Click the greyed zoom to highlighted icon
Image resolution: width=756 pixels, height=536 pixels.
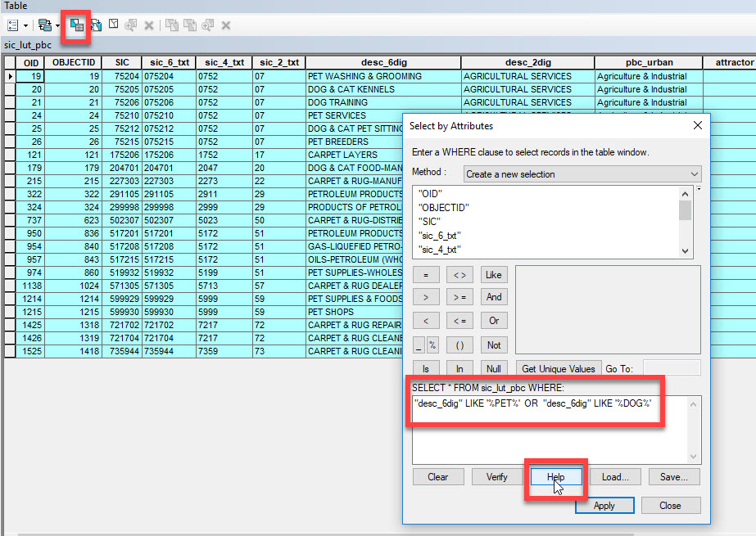pyautogui.click(x=208, y=25)
